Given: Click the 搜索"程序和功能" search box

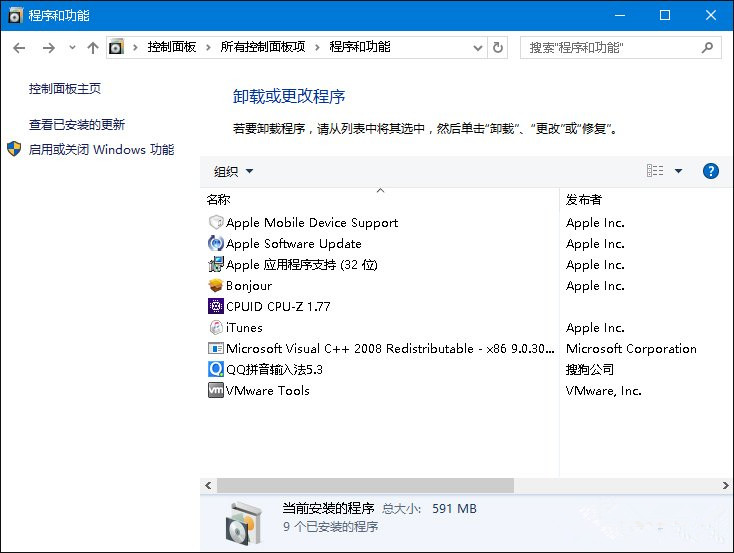Looking at the screenshot, I should tap(610, 47).
